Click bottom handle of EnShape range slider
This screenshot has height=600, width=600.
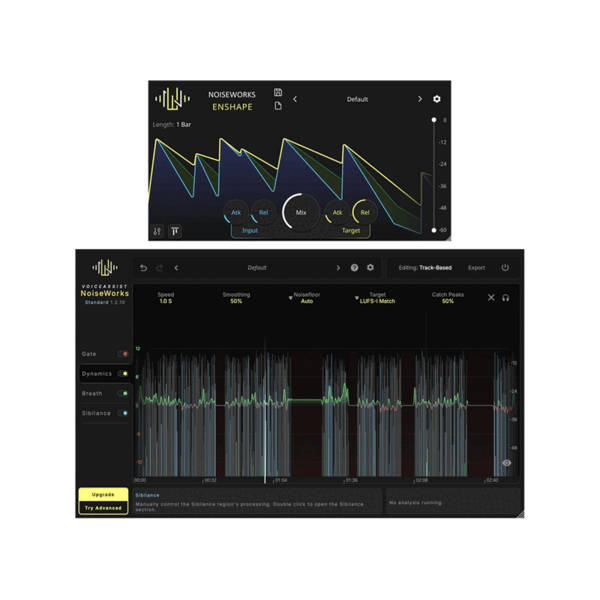[x=434, y=230]
